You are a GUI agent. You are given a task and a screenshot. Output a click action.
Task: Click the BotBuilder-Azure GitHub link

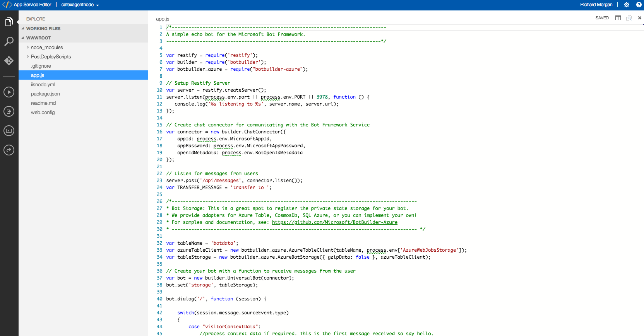point(334,222)
